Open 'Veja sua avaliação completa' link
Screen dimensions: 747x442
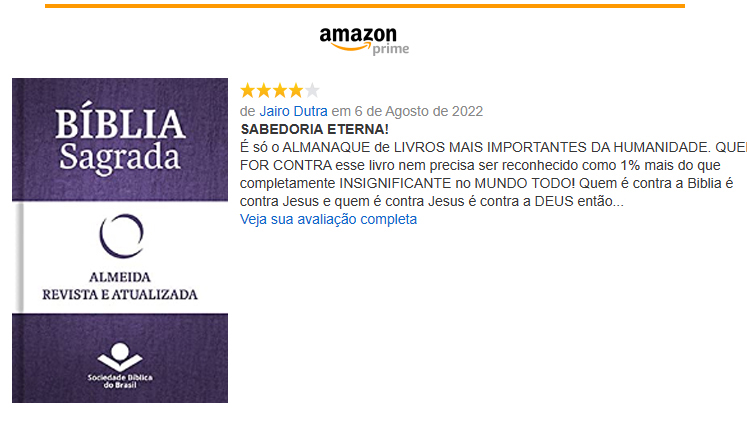328,219
